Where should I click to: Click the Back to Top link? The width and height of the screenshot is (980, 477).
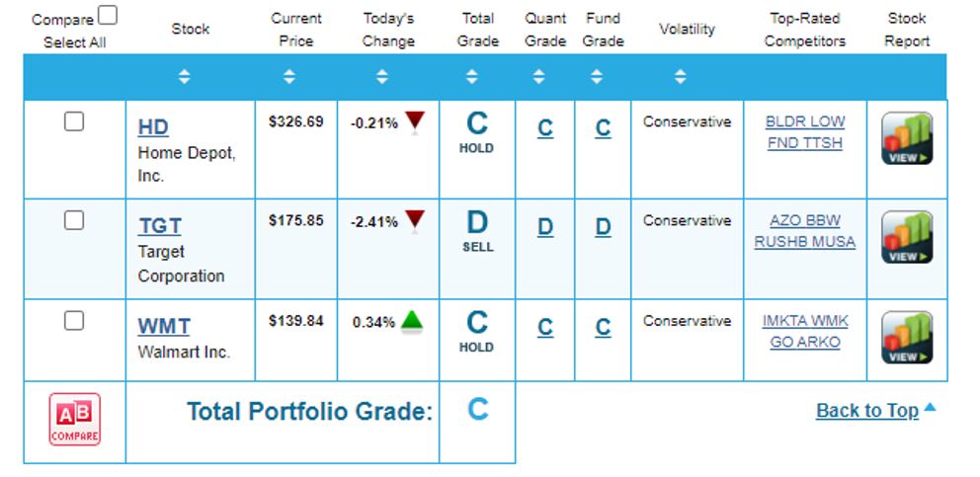pos(867,411)
